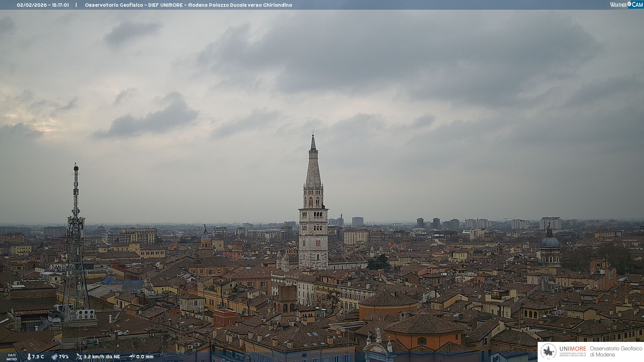Screen dimensions: 644x362
Task: Click the WeatherCam logo in top corner
Action: pos(626,4)
